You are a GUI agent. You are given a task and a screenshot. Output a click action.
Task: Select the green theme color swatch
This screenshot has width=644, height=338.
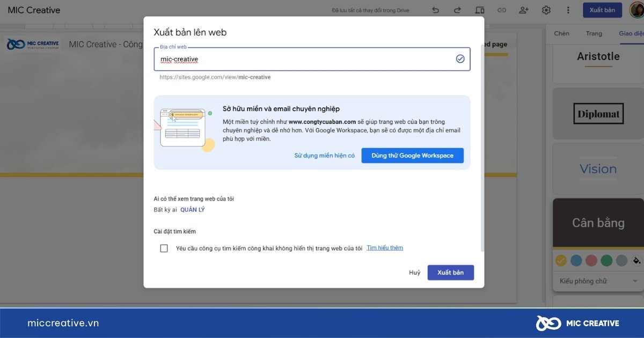tap(606, 261)
